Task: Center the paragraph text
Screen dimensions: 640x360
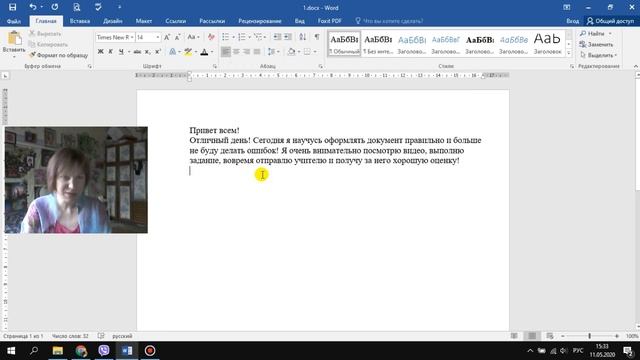Action: coord(236,52)
